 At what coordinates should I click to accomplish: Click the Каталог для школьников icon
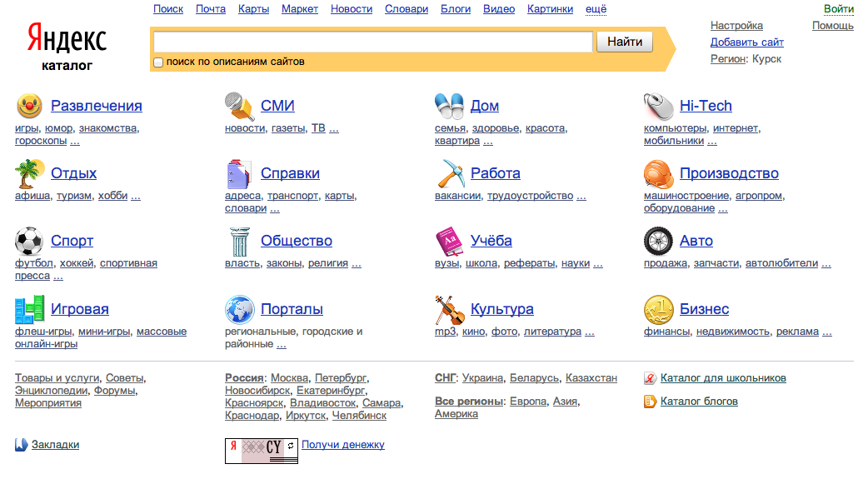[650, 378]
